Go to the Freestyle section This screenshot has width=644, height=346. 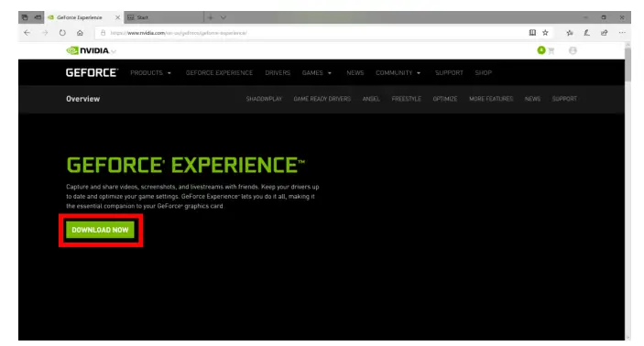[406, 99]
